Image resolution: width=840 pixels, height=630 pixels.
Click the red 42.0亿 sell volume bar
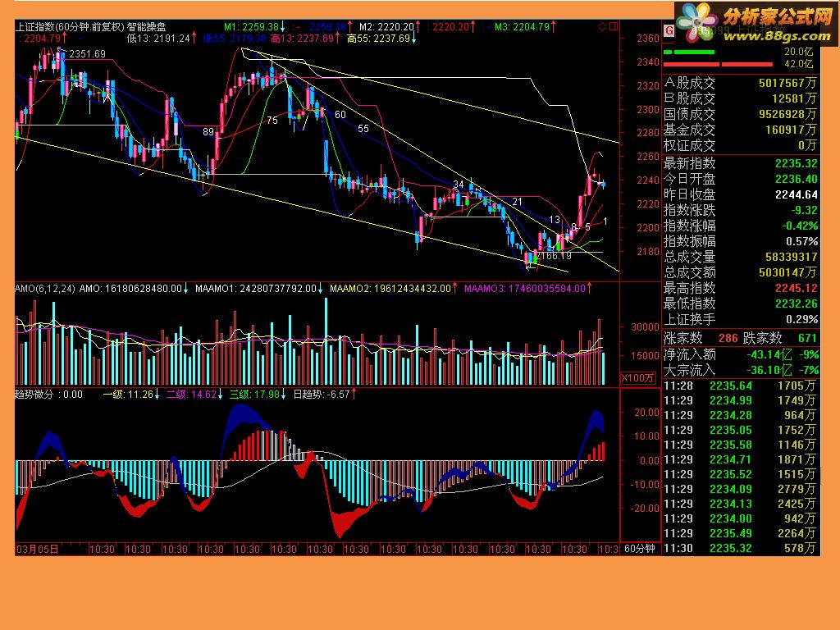[718, 64]
